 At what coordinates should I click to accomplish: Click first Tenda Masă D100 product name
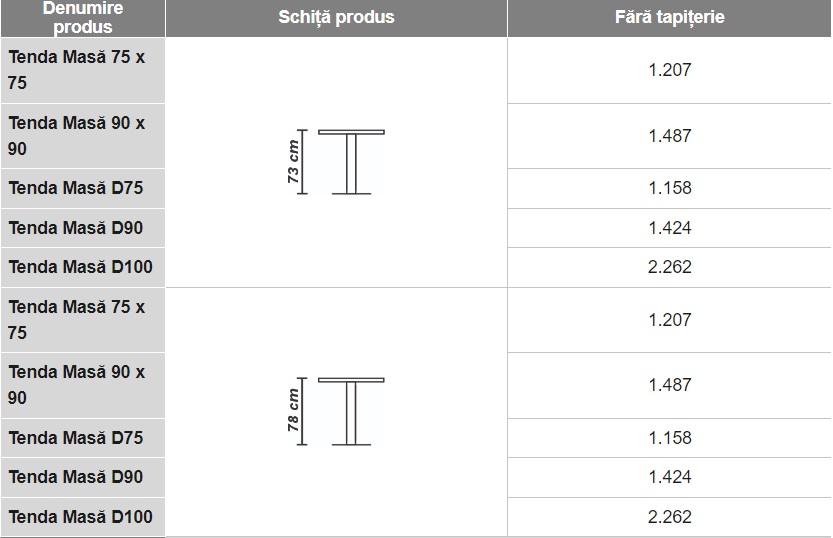[x=80, y=267]
